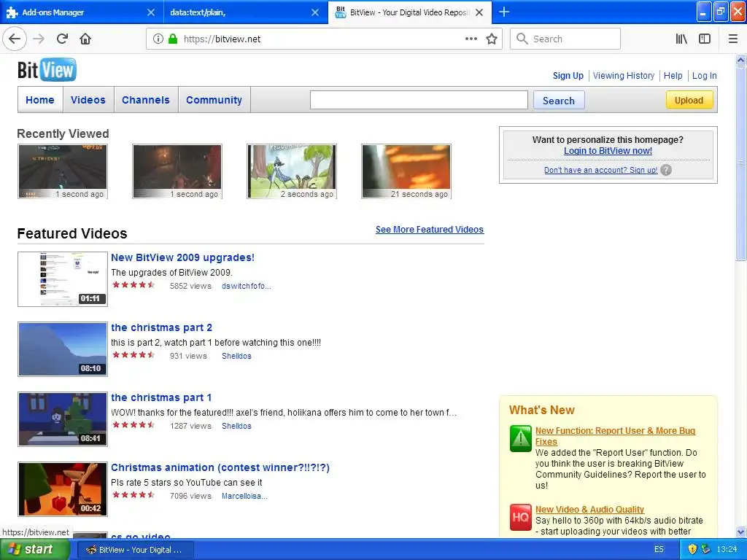Image resolution: width=747 pixels, height=560 pixels.
Task: Open the Home navigation tab
Action: point(40,100)
